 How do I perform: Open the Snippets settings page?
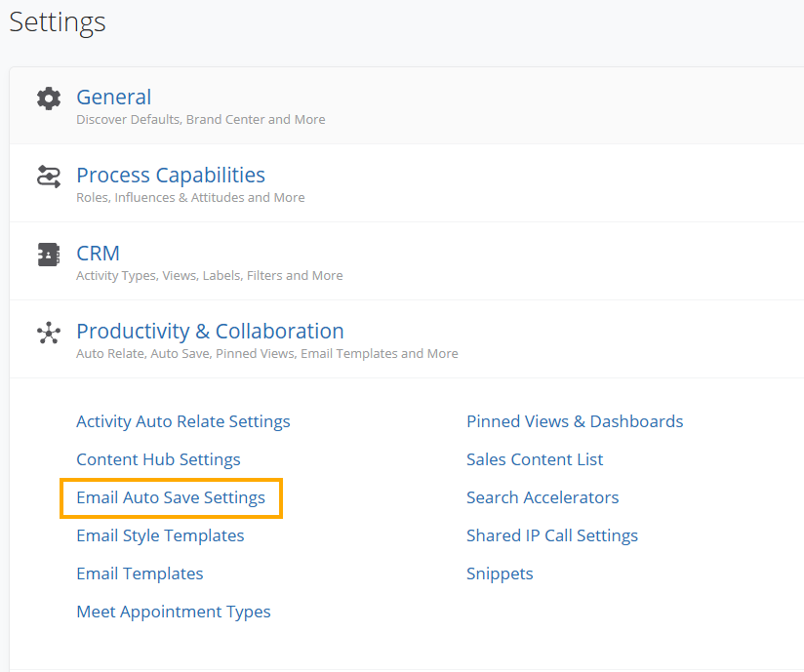(500, 573)
